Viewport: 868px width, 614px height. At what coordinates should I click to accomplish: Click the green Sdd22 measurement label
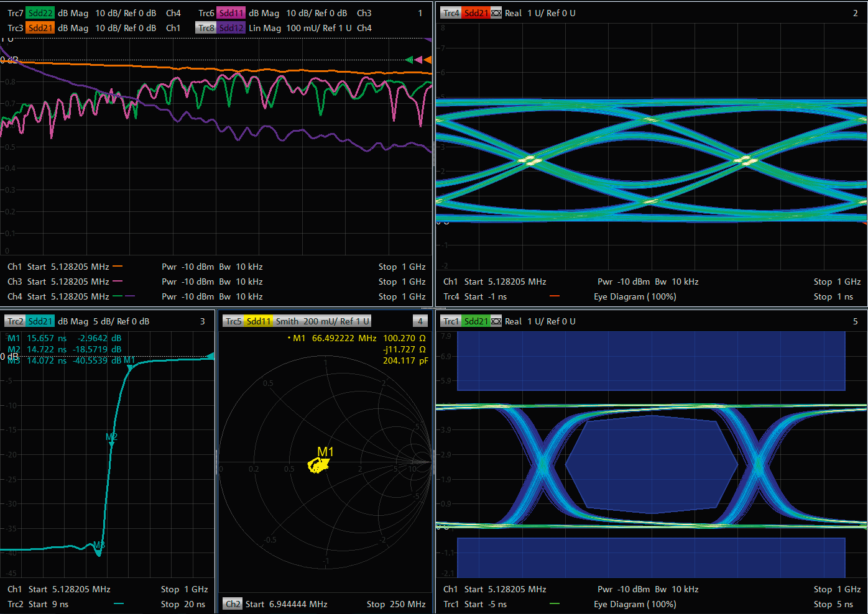[x=40, y=13]
